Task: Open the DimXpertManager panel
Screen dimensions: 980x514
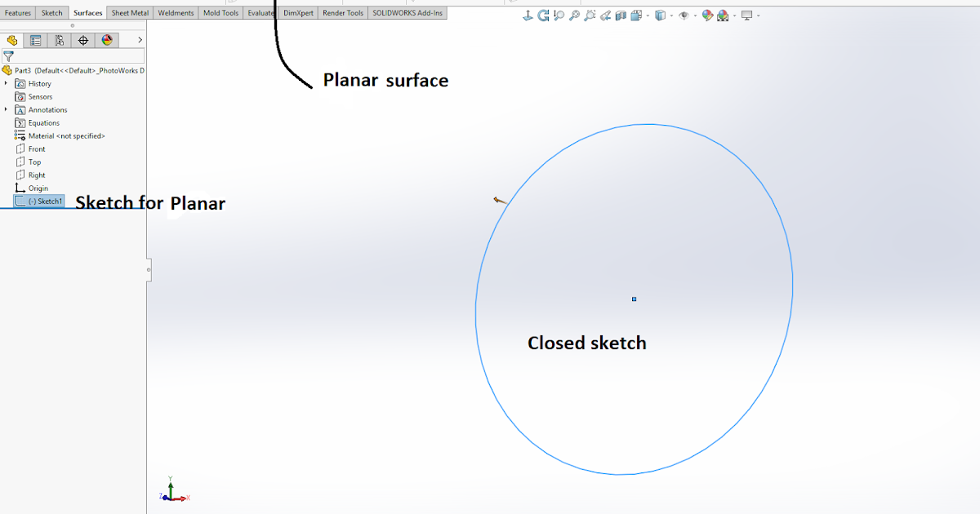Action: (82, 39)
